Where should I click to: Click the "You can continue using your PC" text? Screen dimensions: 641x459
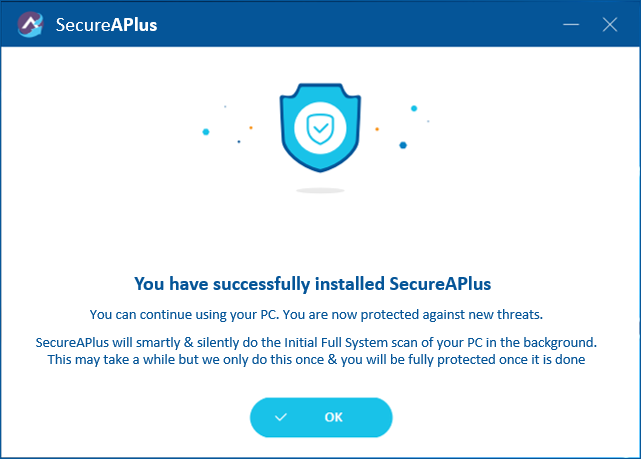point(320,314)
